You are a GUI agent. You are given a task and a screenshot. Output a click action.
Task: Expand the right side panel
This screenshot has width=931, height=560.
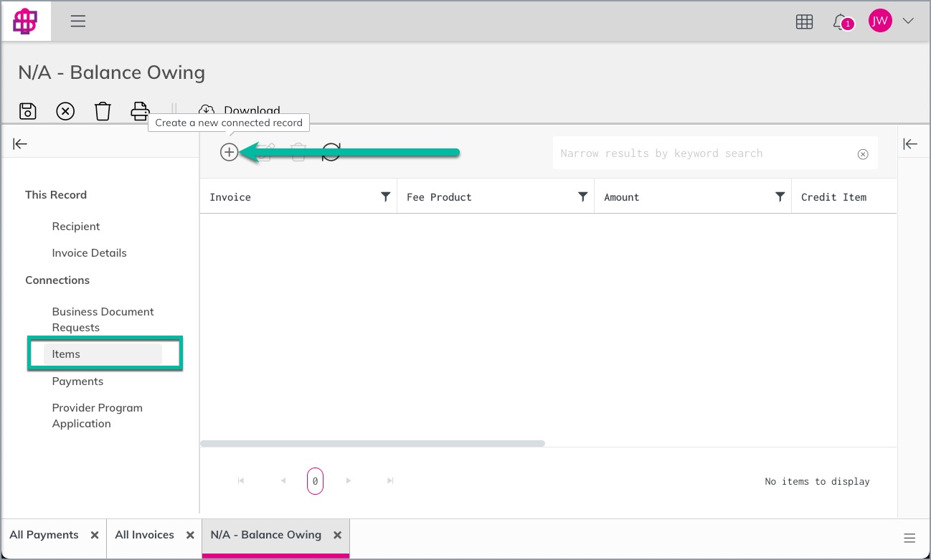point(910,144)
